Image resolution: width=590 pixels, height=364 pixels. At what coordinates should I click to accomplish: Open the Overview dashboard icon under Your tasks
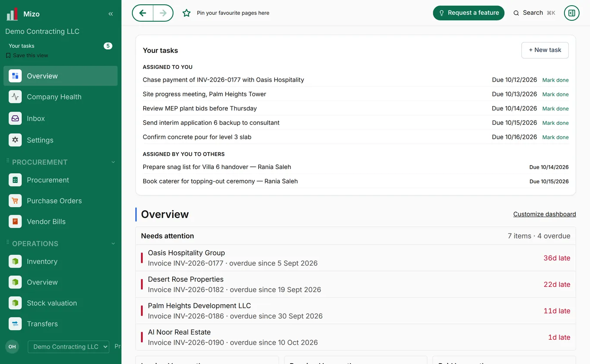pyautogui.click(x=15, y=76)
